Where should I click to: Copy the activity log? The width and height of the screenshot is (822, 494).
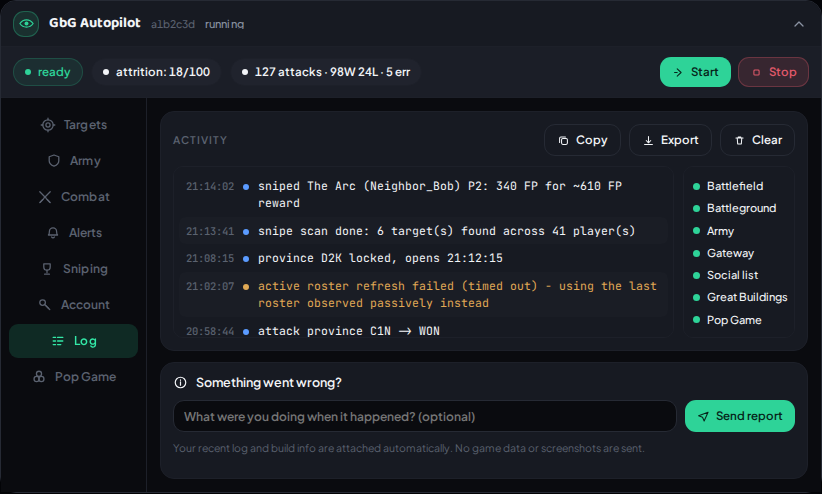coord(582,140)
